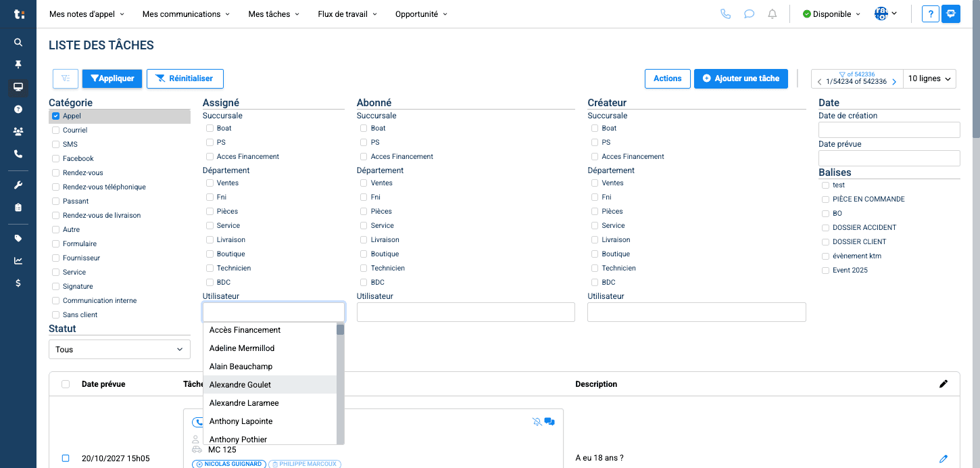Open notifications bell icon

(x=773, y=14)
